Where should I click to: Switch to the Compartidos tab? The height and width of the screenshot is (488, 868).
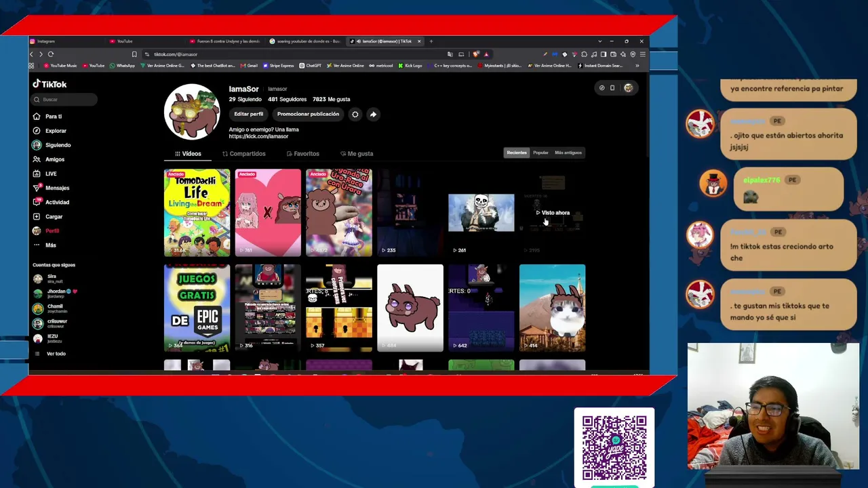coord(243,154)
